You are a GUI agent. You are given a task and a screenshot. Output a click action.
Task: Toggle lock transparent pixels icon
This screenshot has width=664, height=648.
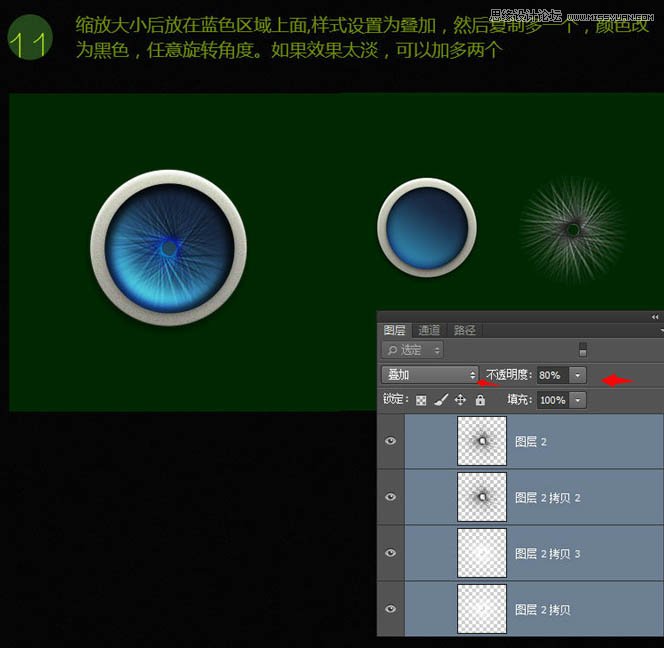coord(421,401)
